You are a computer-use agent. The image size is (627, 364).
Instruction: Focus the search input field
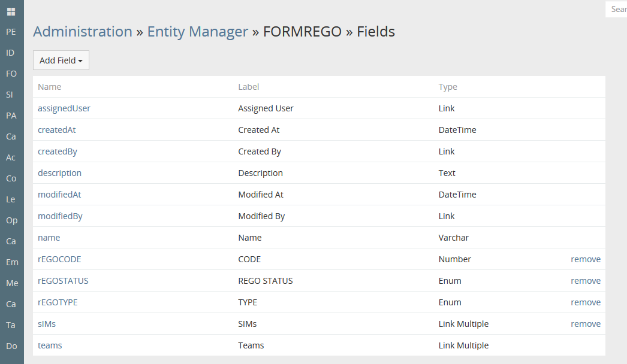coord(617,10)
